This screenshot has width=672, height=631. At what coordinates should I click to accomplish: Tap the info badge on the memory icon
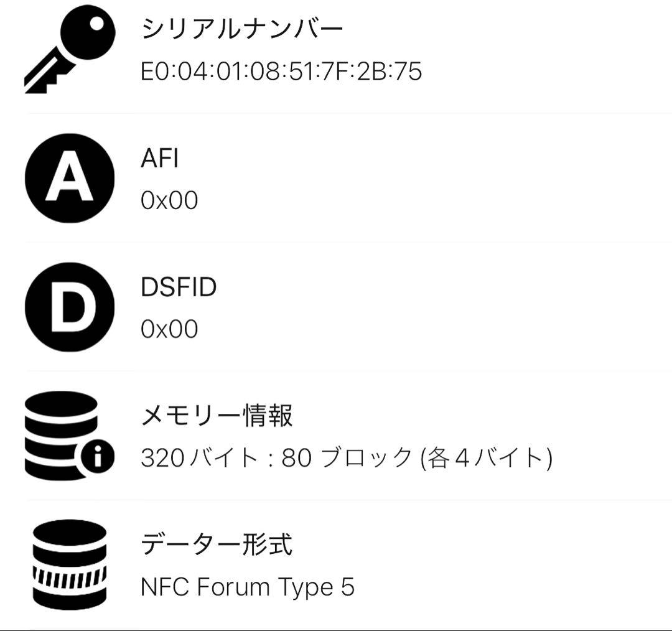97,458
